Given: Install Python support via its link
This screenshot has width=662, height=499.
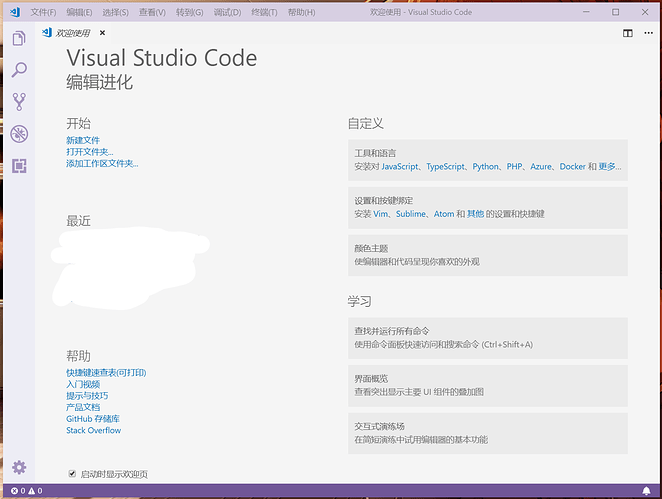Looking at the screenshot, I should click(485, 167).
